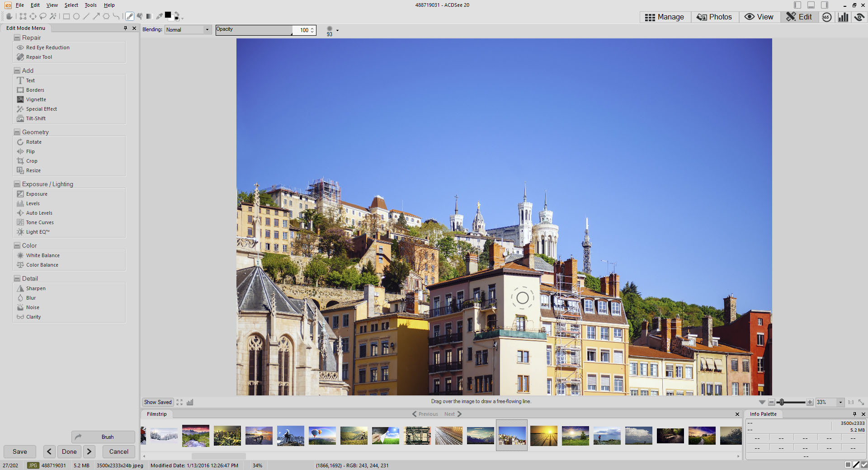Collapse the Exposure / Lighting group

click(x=17, y=184)
